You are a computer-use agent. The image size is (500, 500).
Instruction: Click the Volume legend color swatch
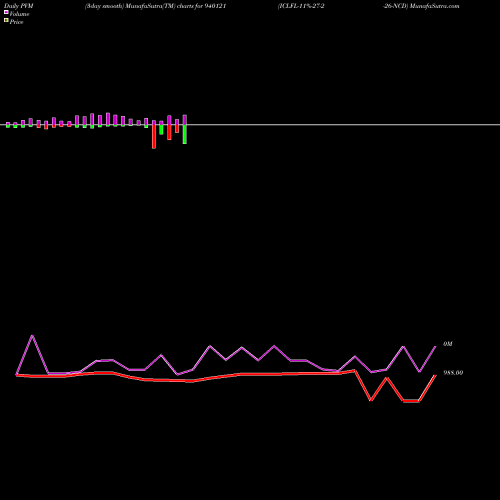coord(6,12)
